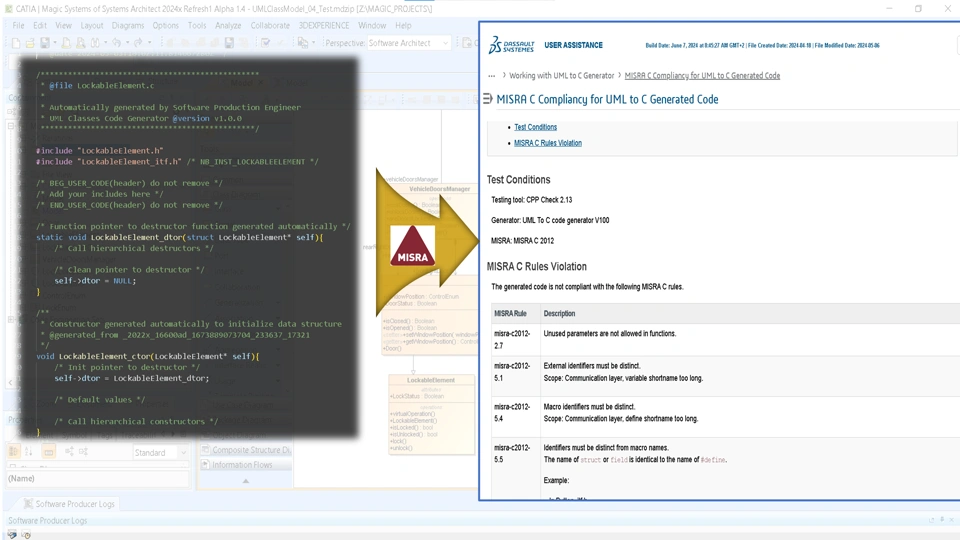
Task: Open the Tools menu
Action: point(197,25)
